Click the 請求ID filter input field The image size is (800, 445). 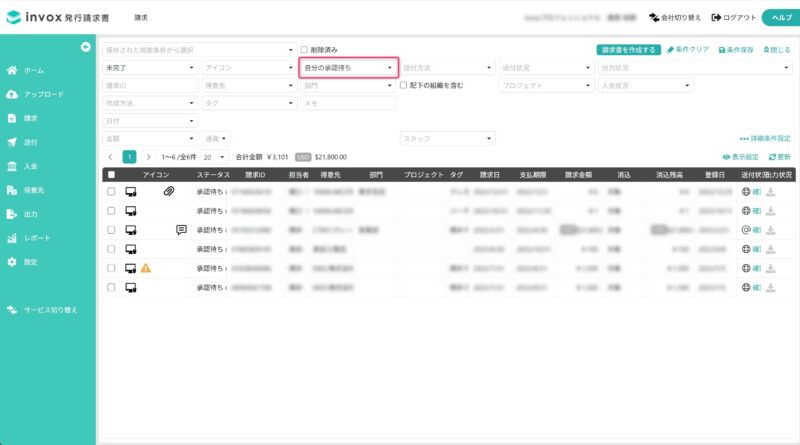[150, 85]
